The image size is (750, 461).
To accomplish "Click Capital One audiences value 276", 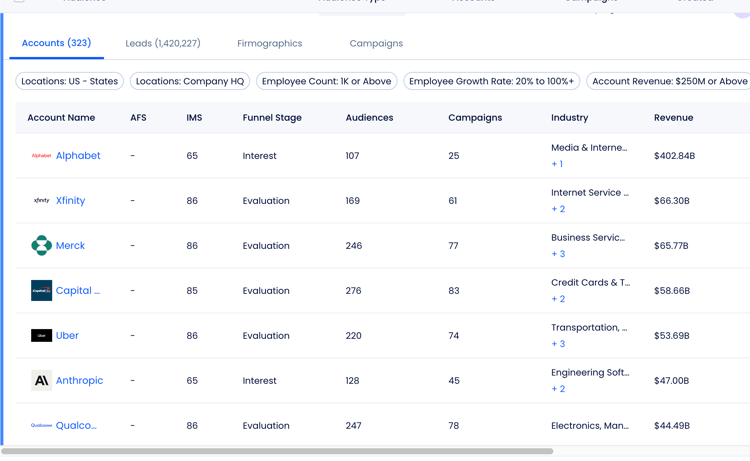I will pyautogui.click(x=353, y=291).
